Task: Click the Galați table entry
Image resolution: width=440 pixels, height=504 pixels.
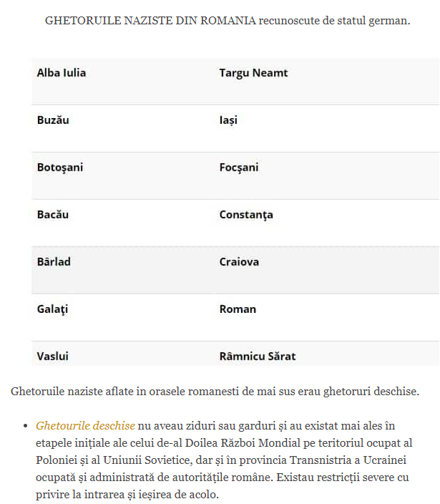Action: point(53,309)
